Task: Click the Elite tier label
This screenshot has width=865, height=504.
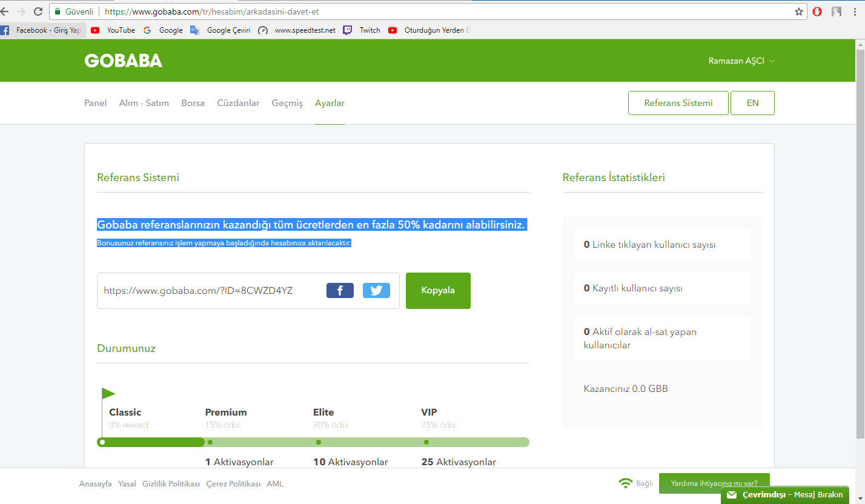Action: click(x=323, y=413)
